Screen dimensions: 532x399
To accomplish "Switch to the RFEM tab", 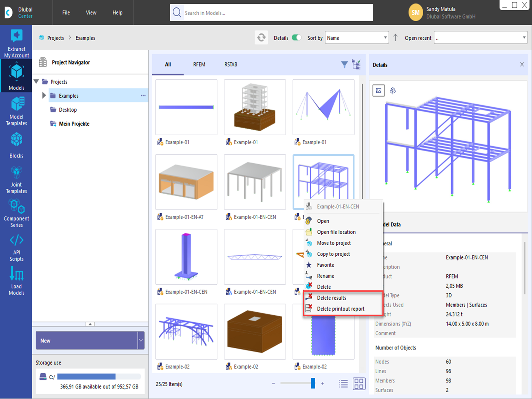I will 199,65.
